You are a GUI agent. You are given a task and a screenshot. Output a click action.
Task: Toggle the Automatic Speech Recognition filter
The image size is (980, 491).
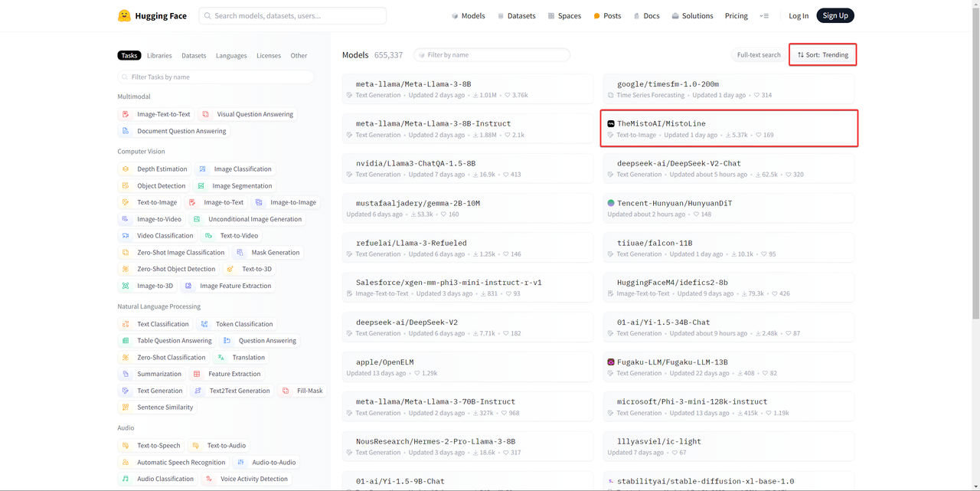(174, 463)
